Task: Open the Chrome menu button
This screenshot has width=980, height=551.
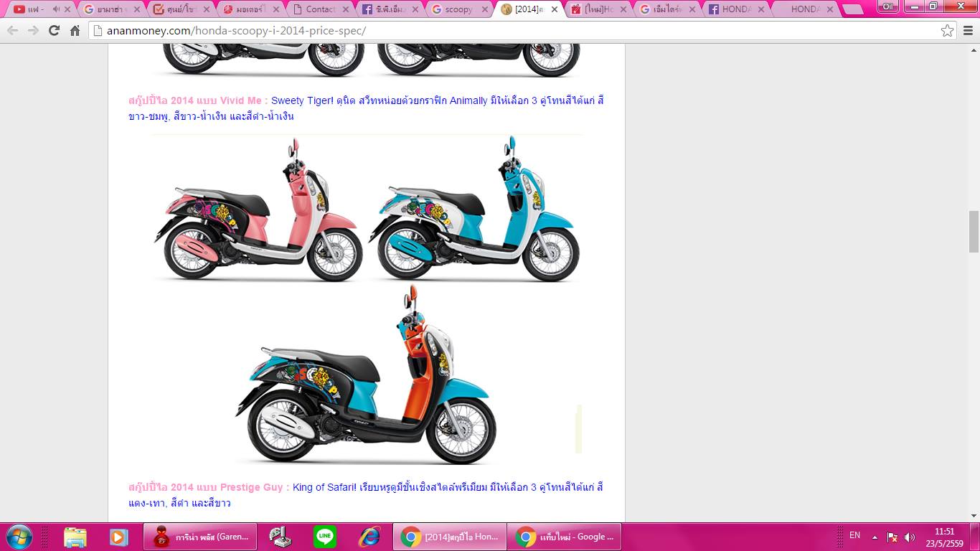Action: [x=967, y=31]
